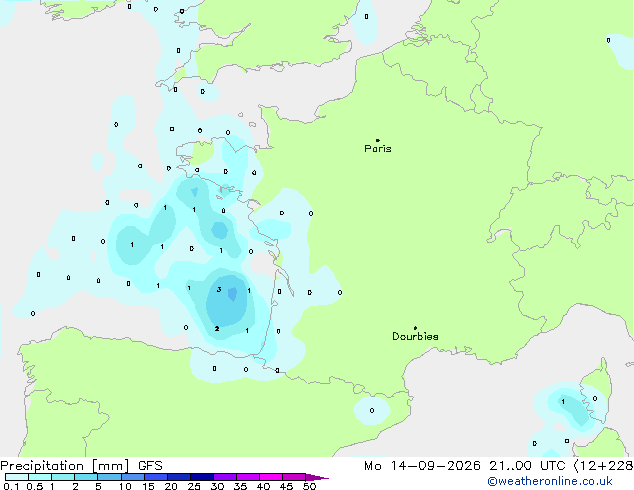Click the precipitation value 2 near Spanish coast
Viewport: 634px width, 490px height.
pos(217,328)
